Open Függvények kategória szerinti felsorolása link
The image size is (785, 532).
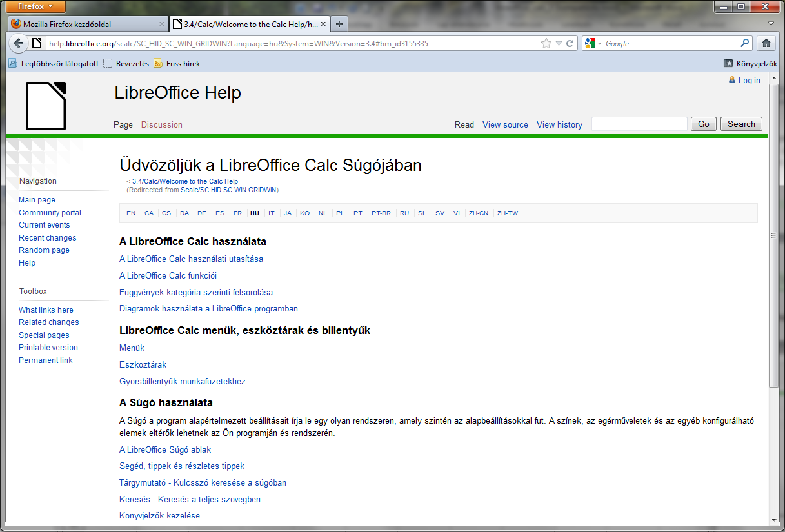pos(196,292)
